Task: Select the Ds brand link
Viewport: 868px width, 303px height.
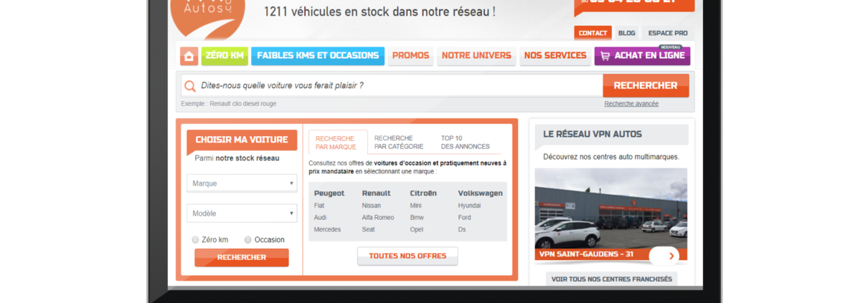Action: (462, 230)
